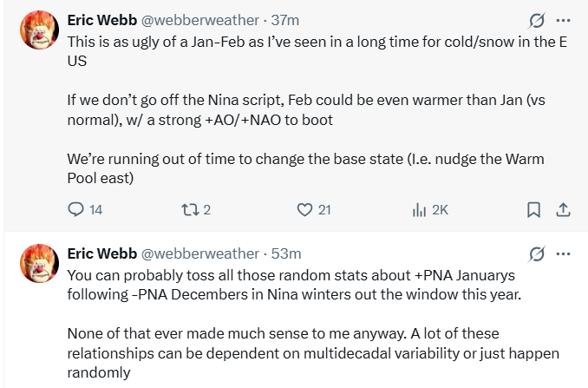Open more options on the 53m tweet
The image size is (588, 388).
click(x=564, y=253)
